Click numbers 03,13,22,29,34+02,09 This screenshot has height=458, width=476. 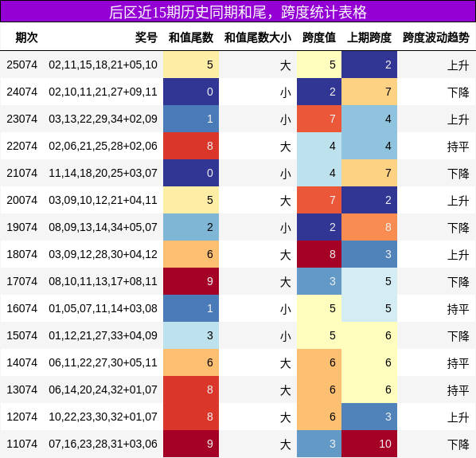pyautogui.click(x=103, y=119)
